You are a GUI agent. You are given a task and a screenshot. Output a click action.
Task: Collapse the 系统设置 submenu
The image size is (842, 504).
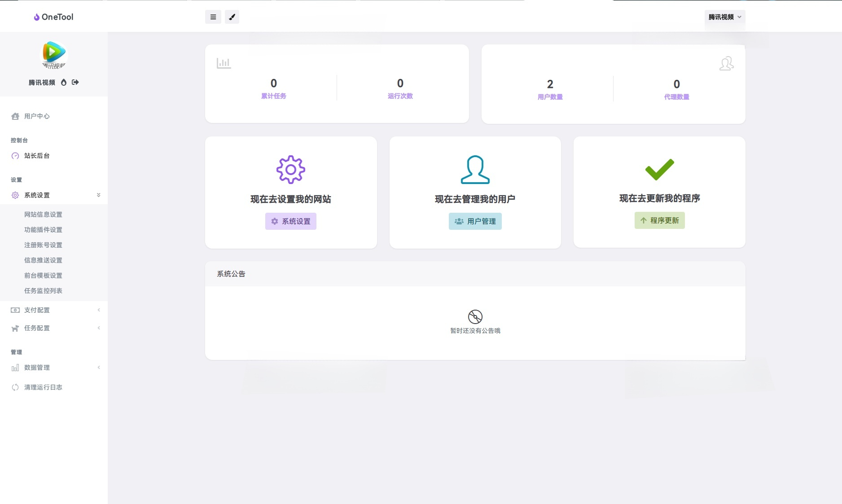tap(98, 195)
